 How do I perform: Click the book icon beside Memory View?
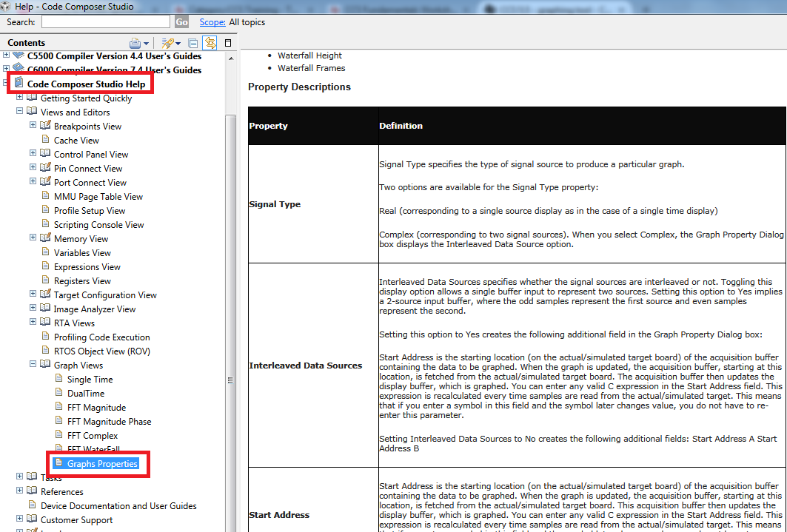[x=45, y=238]
